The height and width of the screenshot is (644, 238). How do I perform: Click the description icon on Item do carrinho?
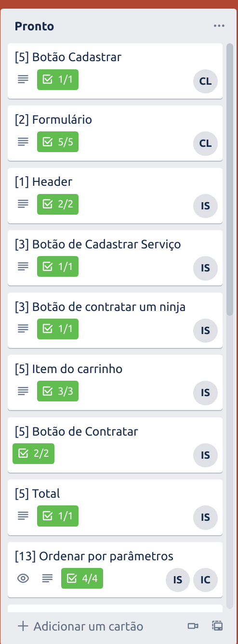pyautogui.click(x=23, y=391)
